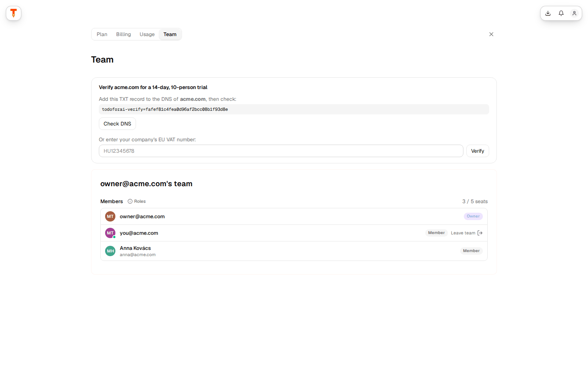Open the user profile icon
Screen dimensions: 588x368
pyautogui.click(x=574, y=13)
